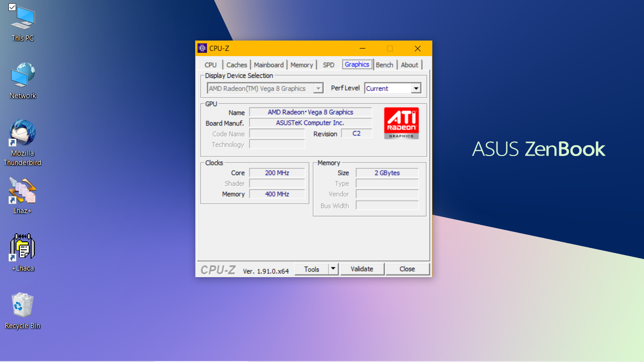Image resolution: width=644 pixels, height=362 pixels.
Task: Close CPU-Z with the title bar X
Action: pyautogui.click(x=418, y=49)
